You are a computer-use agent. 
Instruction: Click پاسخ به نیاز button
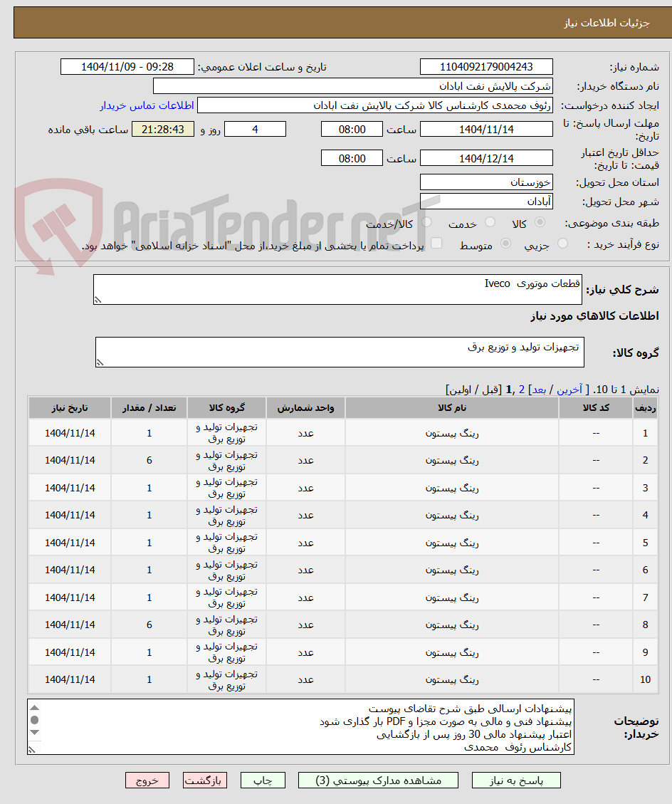tap(516, 780)
